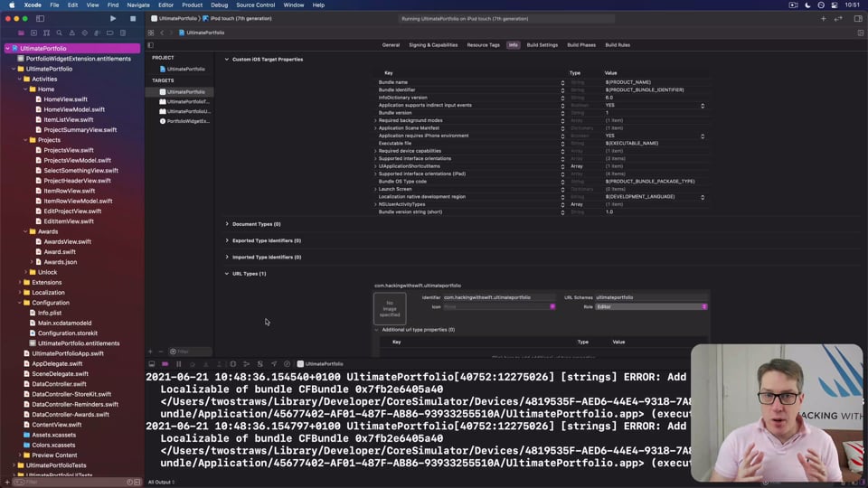
Task: Open the Product menu
Action: pyautogui.click(x=192, y=5)
